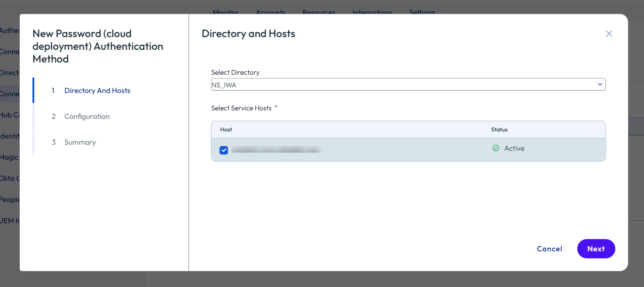Click the blurred host name

coord(276,150)
